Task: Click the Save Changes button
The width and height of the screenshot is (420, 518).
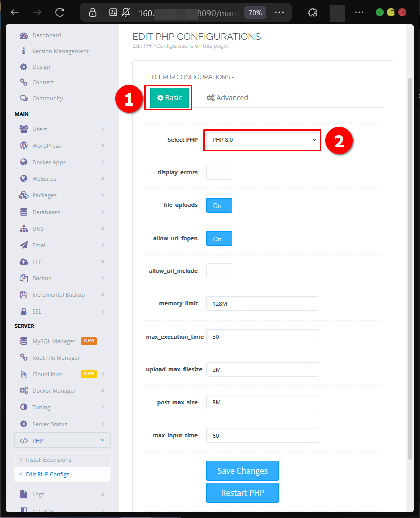Action: tap(243, 471)
